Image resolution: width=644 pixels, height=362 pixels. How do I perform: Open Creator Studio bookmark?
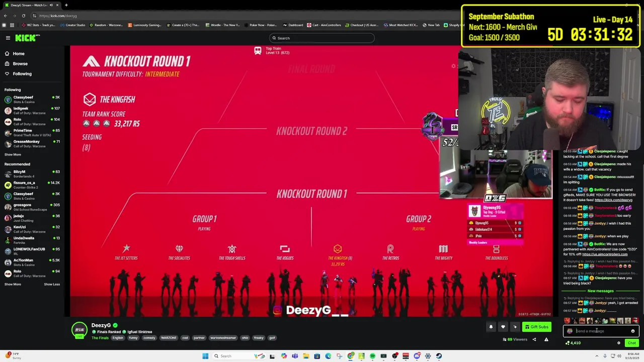(x=72, y=25)
